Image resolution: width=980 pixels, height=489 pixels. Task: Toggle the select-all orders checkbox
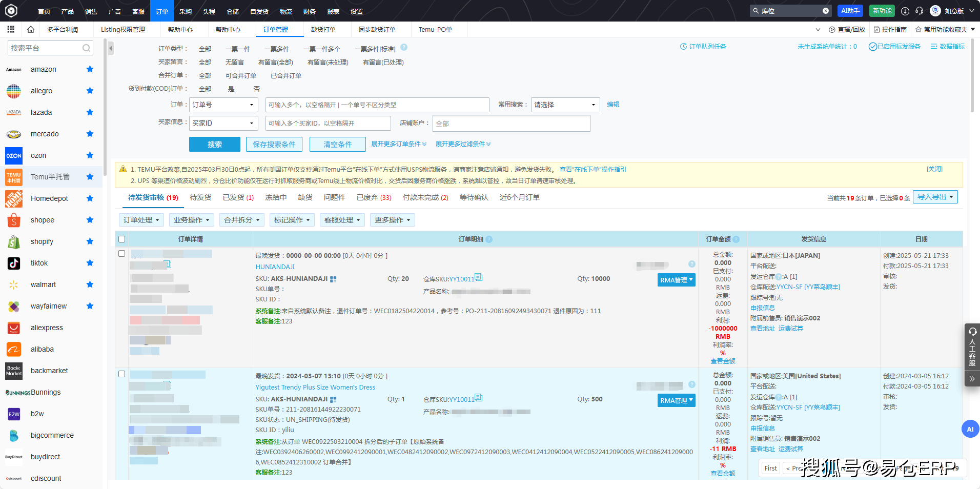[121, 239]
